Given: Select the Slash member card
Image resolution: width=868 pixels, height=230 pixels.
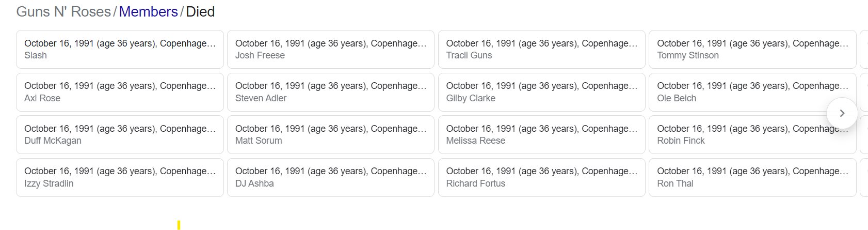Looking at the screenshot, I should click(120, 49).
